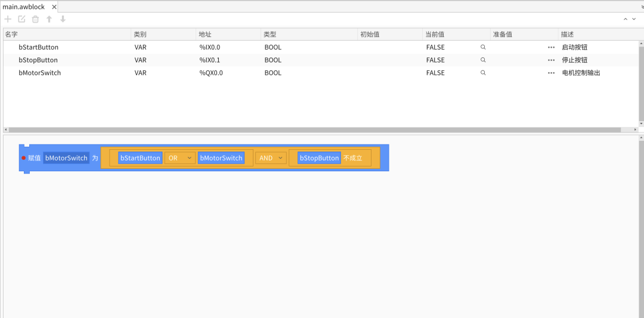Click the table vertical scrollbar down arrow
The height and width of the screenshot is (318, 644).
point(642,124)
